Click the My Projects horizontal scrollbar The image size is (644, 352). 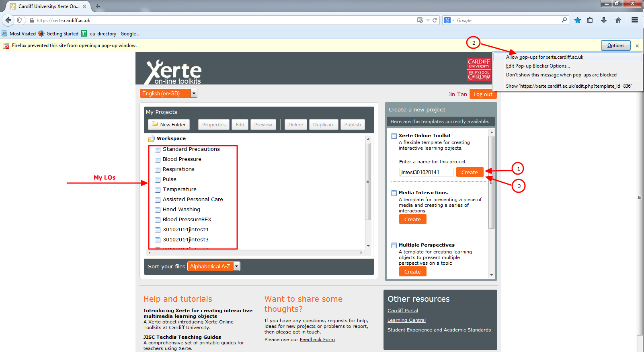click(x=255, y=253)
